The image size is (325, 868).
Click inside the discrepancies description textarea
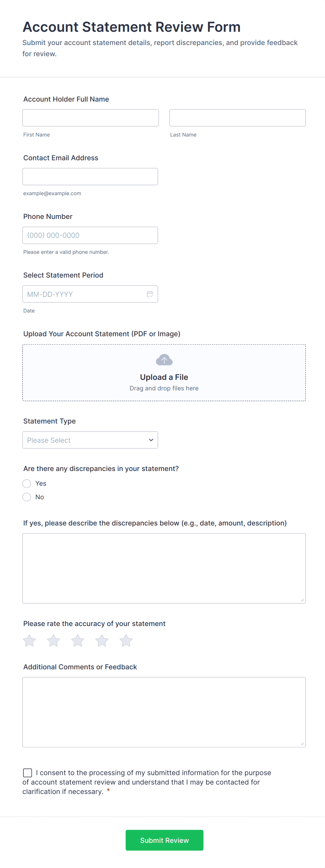[x=164, y=567]
